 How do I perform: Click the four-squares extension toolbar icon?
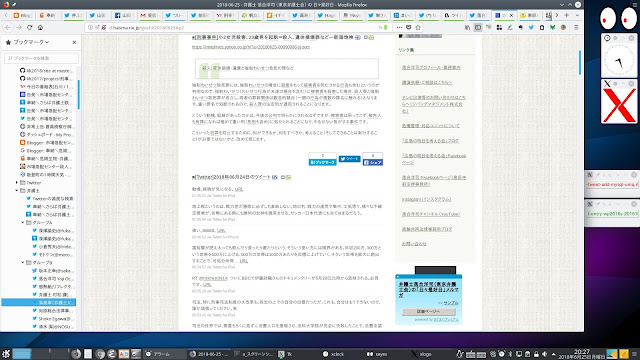click(499, 27)
